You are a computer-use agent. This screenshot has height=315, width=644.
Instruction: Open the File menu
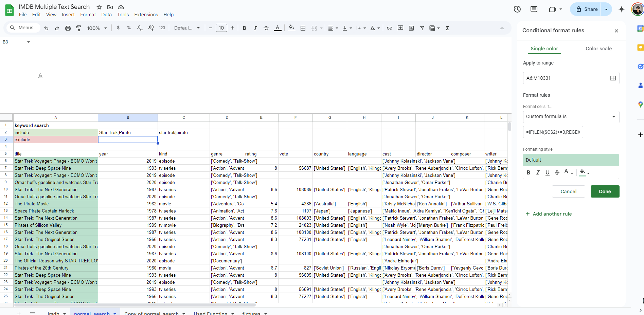click(x=23, y=15)
